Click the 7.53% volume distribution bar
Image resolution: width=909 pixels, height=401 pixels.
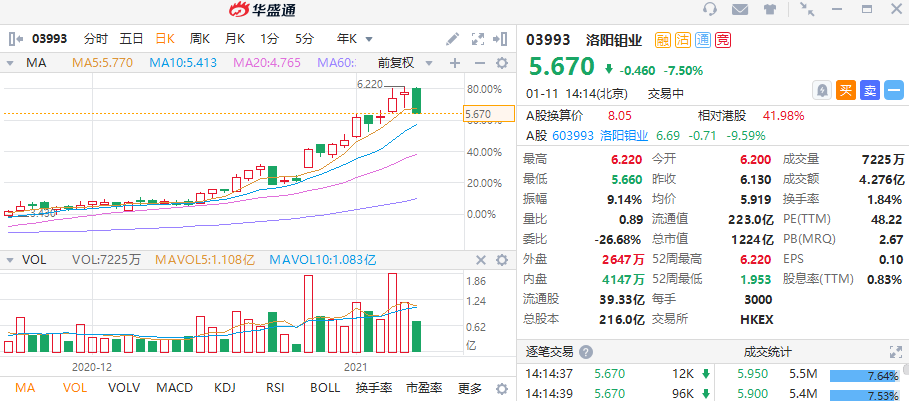pyautogui.click(x=864, y=395)
